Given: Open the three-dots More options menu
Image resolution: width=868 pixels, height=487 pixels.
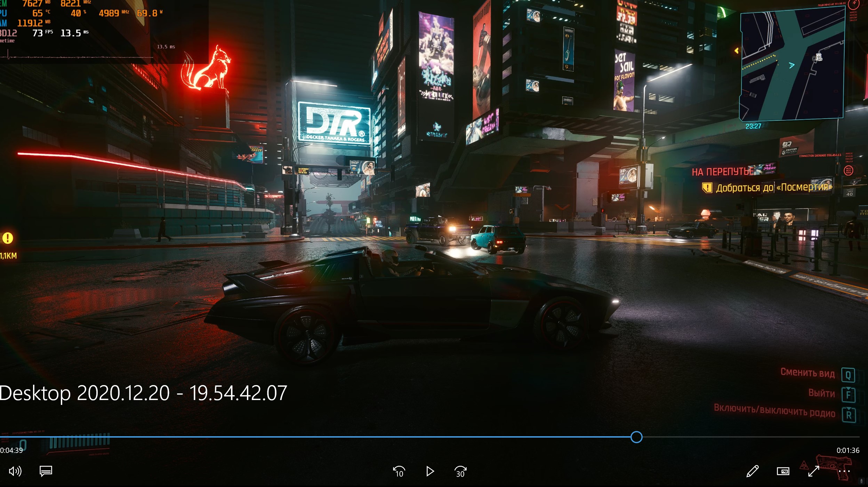Looking at the screenshot, I should (844, 471).
